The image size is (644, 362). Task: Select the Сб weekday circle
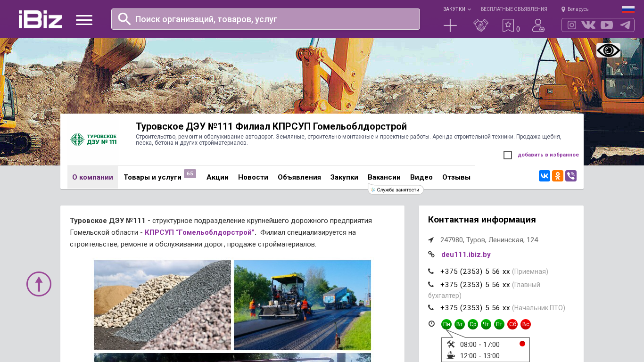512,324
